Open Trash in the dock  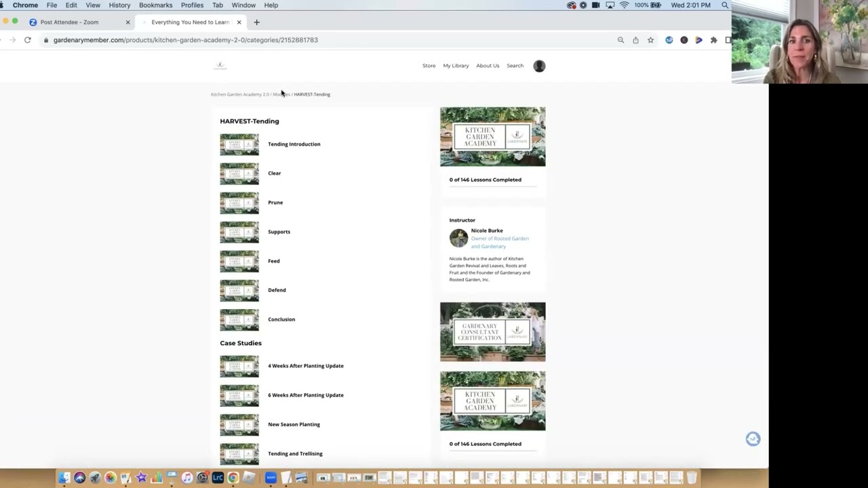coord(692,478)
